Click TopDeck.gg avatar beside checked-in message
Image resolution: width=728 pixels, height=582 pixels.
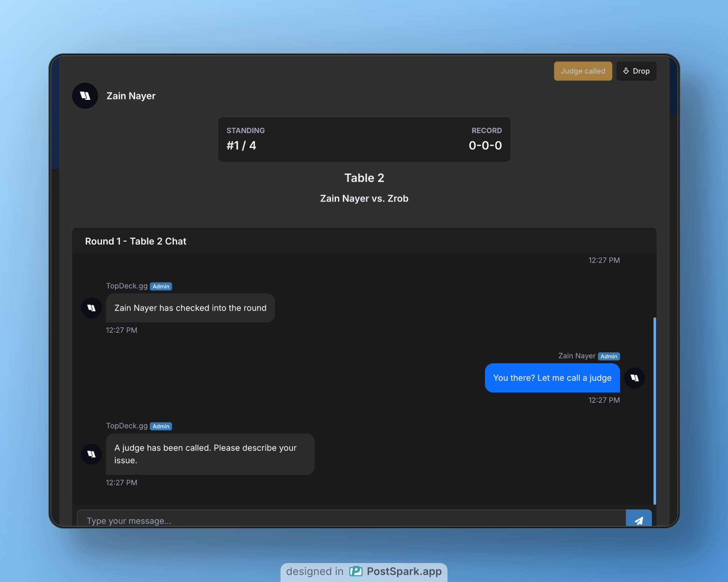click(92, 308)
